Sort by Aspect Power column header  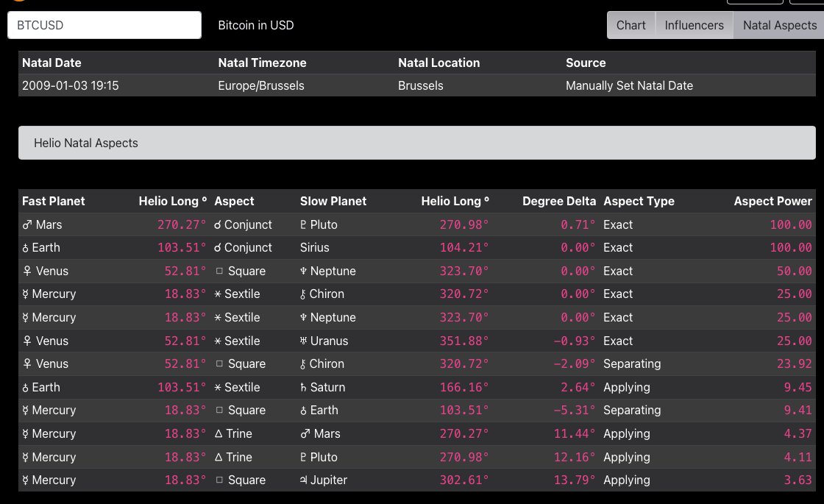(x=772, y=202)
